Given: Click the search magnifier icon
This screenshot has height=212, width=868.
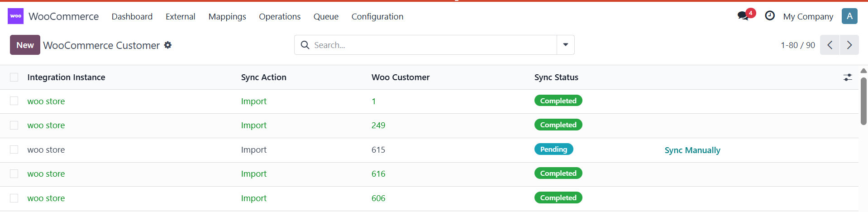Looking at the screenshot, I should (x=305, y=45).
